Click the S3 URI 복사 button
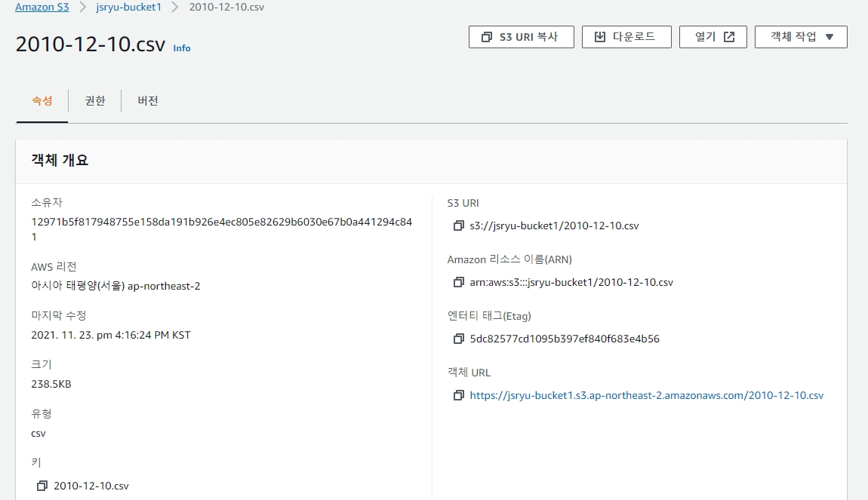Screen dimensions: 868x500 521,37
